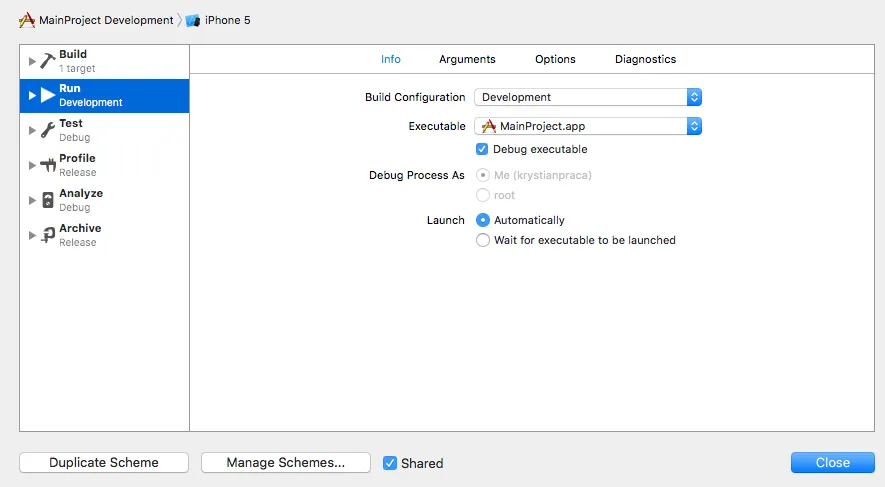The width and height of the screenshot is (885, 487).
Task: Click the Manage Schemes button
Action: click(285, 462)
